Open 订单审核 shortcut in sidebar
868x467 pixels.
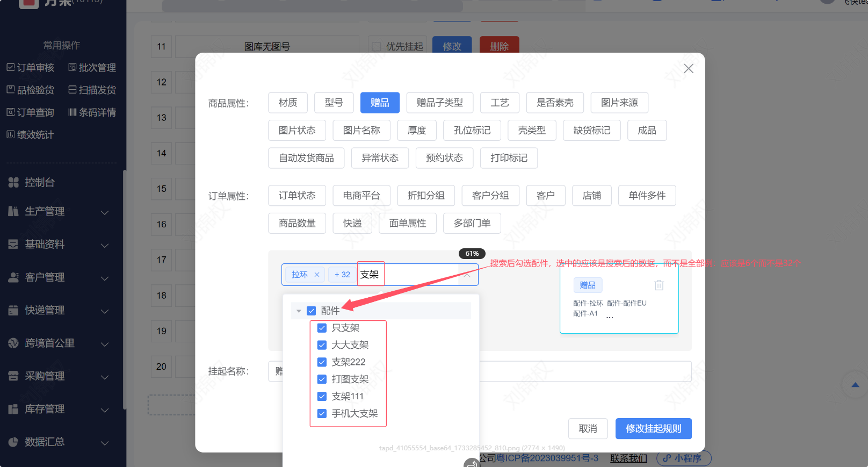pyautogui.click(x=31, y=68)
